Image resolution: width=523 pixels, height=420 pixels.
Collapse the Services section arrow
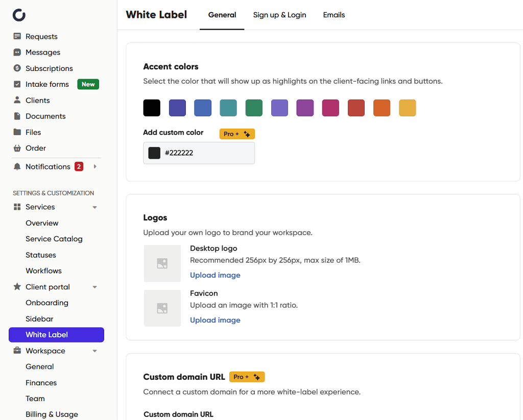pyautogui.click(x=94, y=207)
